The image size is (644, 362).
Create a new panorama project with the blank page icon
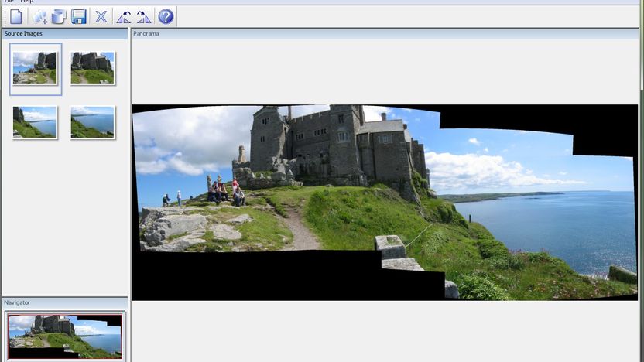point(15,17)
